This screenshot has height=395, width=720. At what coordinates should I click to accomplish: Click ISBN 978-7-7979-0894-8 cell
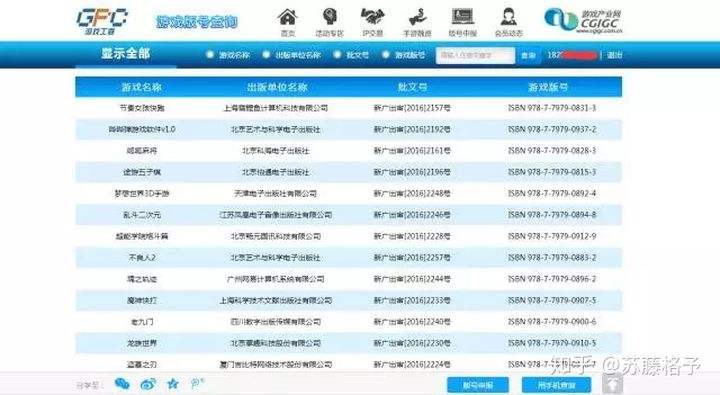coord(552,215)
